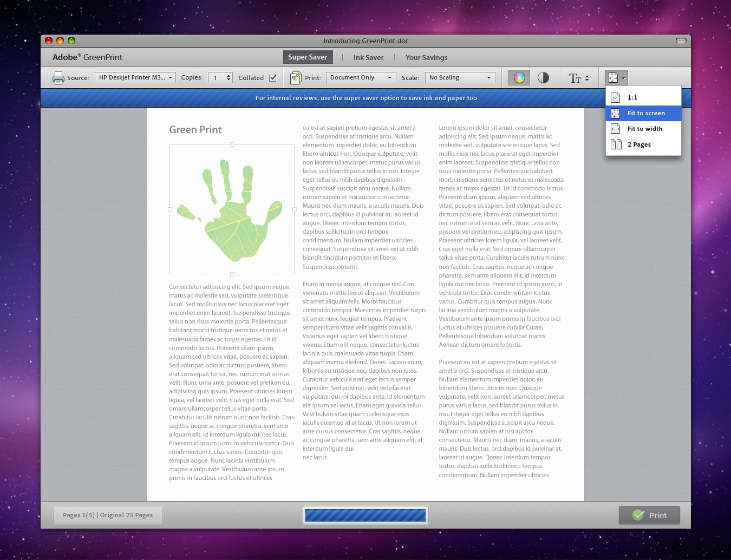Viewport: 731px width, 560px height.
Task: Click the top resize handle of the handprint image
Action: [x=232, y=144]
